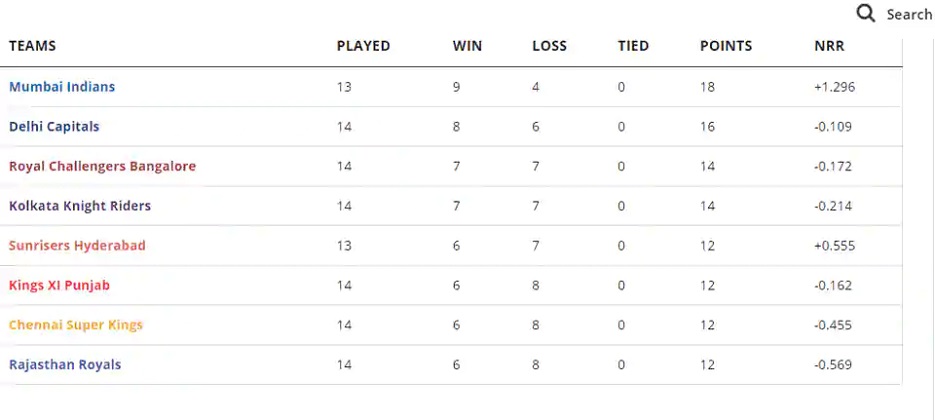The width and height of the screenshot is (935, 420).
Task: Select Rajasthan Royals team link
Action: [x=65, y=365]
